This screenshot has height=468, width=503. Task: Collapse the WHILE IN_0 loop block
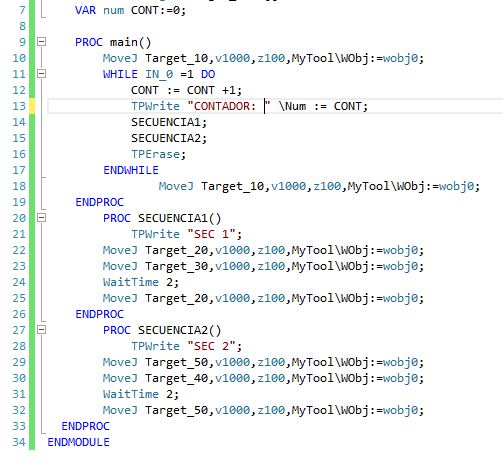click(x=41, y=74)
